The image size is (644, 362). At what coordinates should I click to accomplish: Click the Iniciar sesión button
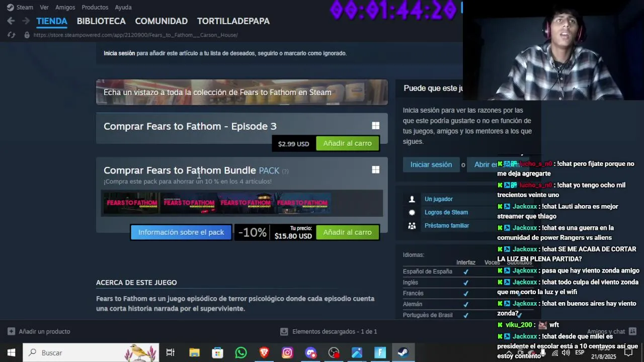tap(431, 164)
